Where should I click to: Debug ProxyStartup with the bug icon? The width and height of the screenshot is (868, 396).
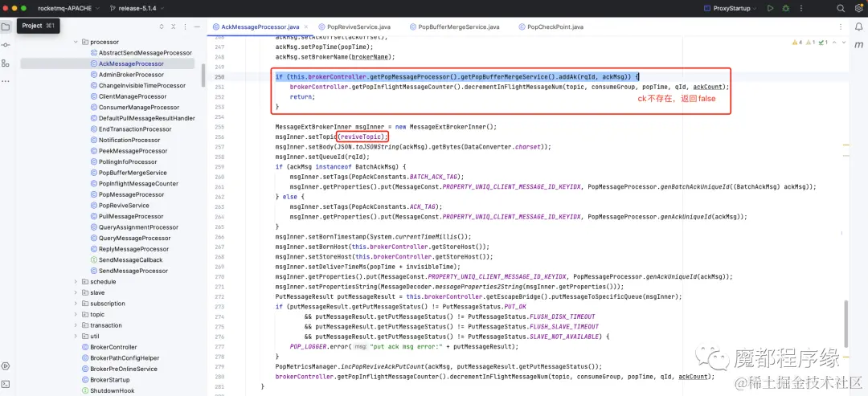[x=785, y=8]
